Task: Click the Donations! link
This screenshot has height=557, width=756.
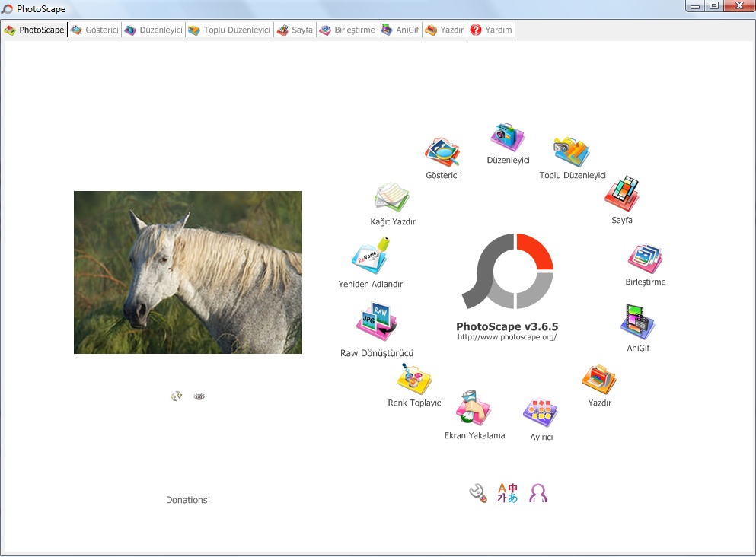Action: [x=188, y=500]
